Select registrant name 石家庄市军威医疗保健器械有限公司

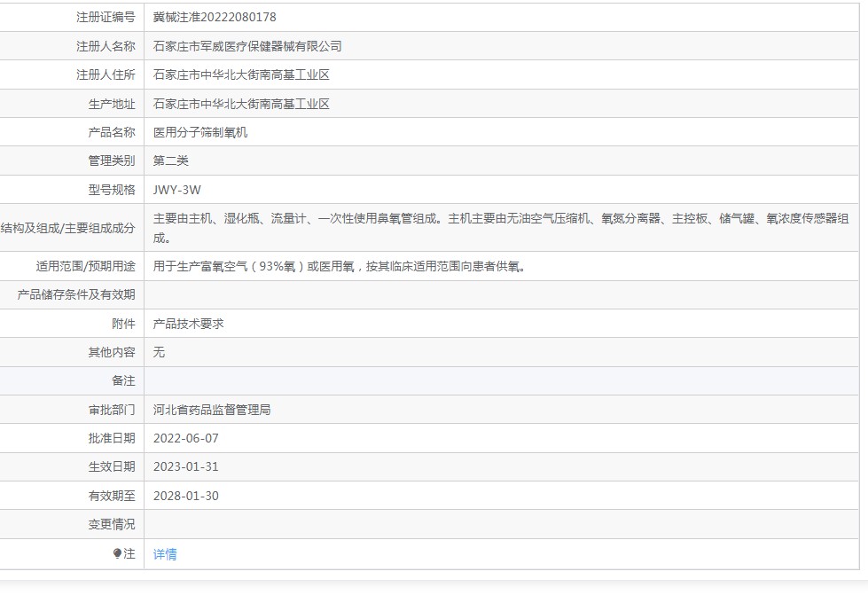tap(247, 46)
